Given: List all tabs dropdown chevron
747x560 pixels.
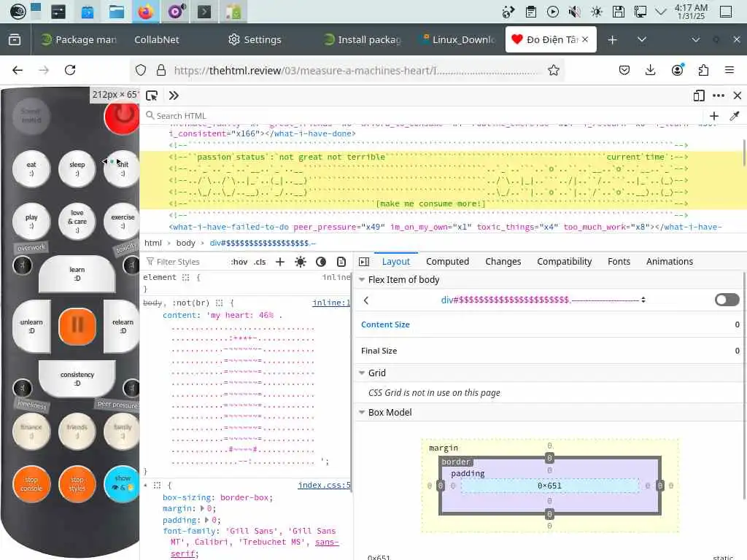Looking at the screenshot, I should coord(642,39).
